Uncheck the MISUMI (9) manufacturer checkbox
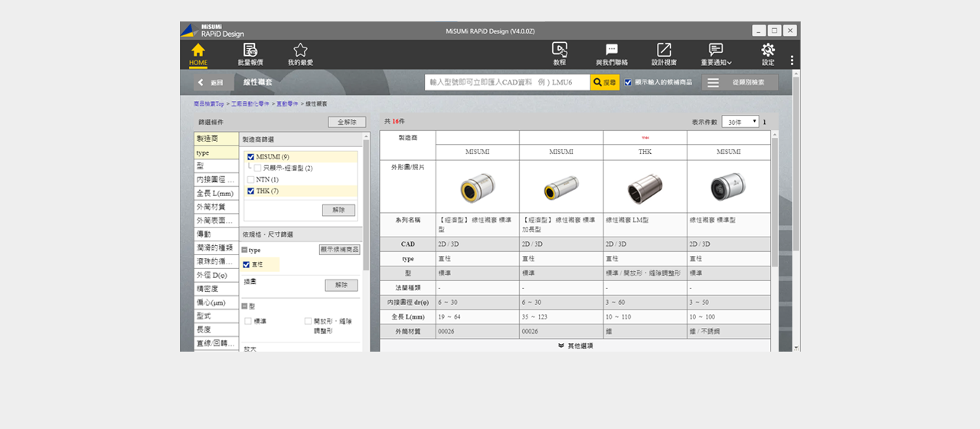The width and height of the screenshot is (980, 429). 251,157
